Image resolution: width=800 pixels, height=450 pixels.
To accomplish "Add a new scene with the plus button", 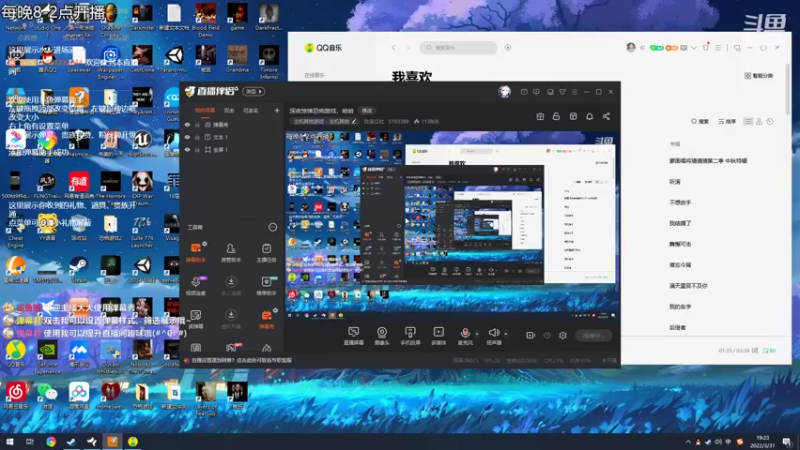I will 277,110.
